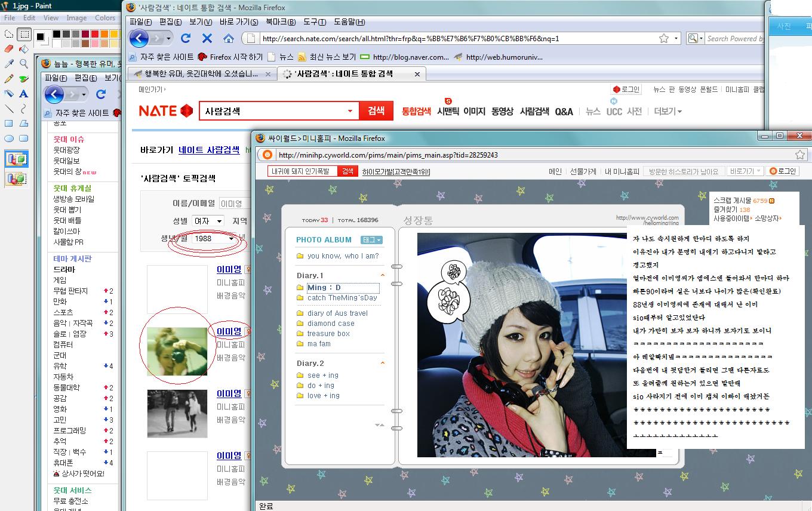Screen dimensions: 812x511
Task: Click the Reload button in NATE window
Action: 186,38
